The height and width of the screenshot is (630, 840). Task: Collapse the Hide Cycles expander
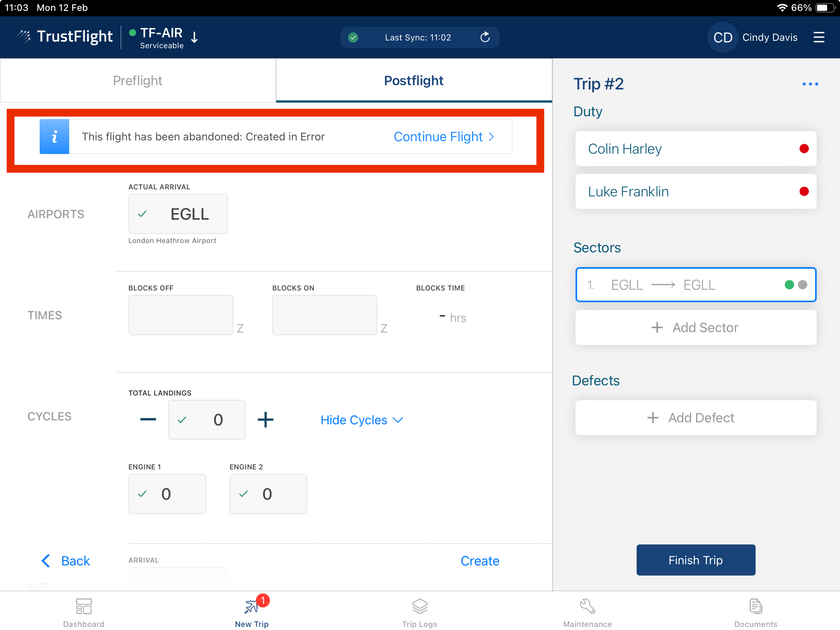click(362, 420)
